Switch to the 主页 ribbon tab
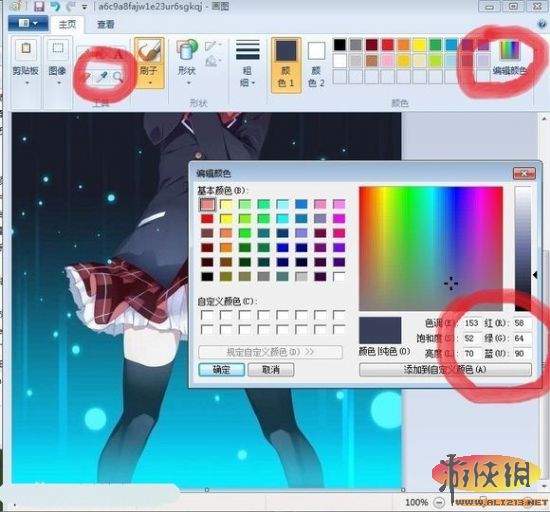The image size is (550, 512). pos(67,24)
